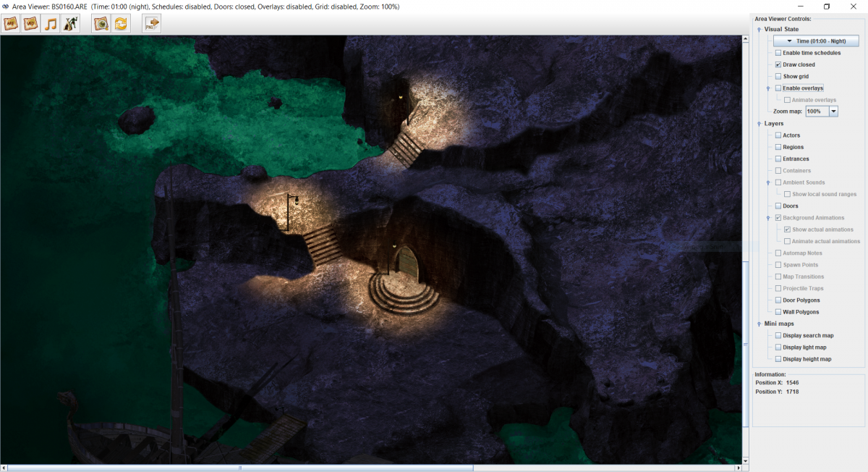Open the ARE resource icon in toolbar
The image size is (868, 472).
tap(11, 24)
